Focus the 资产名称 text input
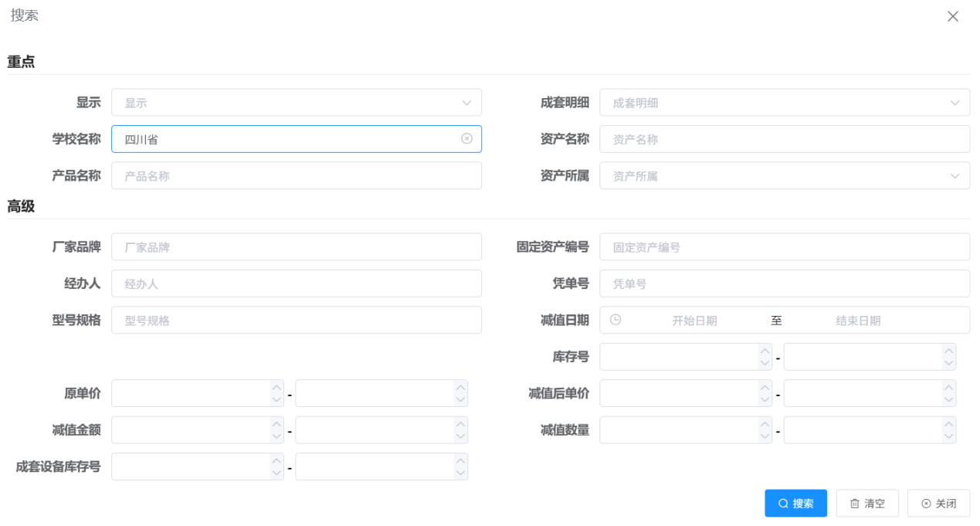The image size is (980, 526). (x=784, y=140)
